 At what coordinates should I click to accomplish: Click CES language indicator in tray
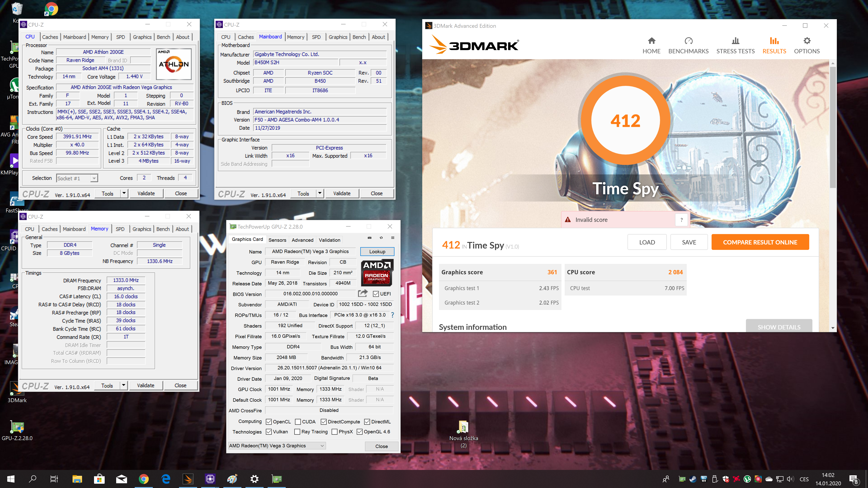804,479
